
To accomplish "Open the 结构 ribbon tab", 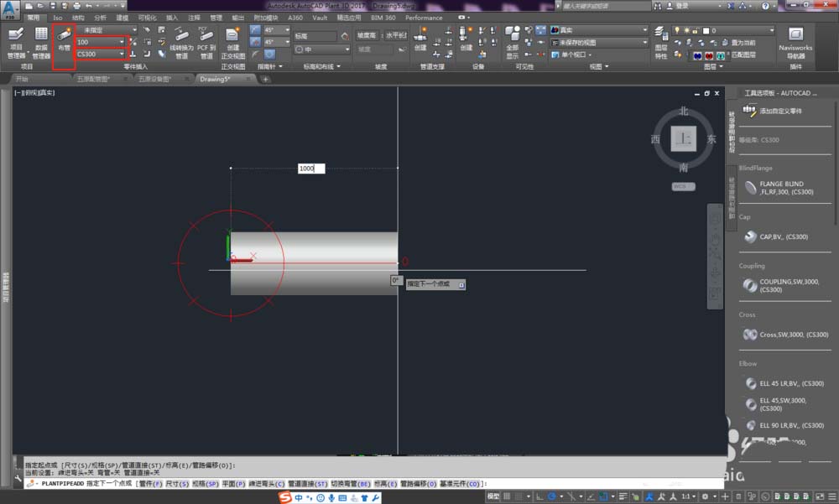I will point(78,18).
